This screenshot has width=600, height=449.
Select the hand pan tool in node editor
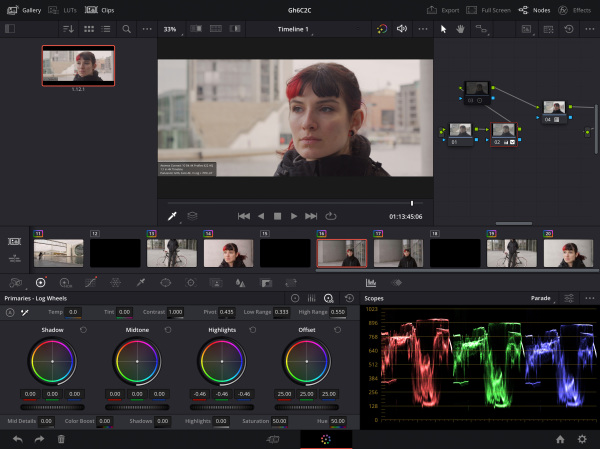point(460,29)
